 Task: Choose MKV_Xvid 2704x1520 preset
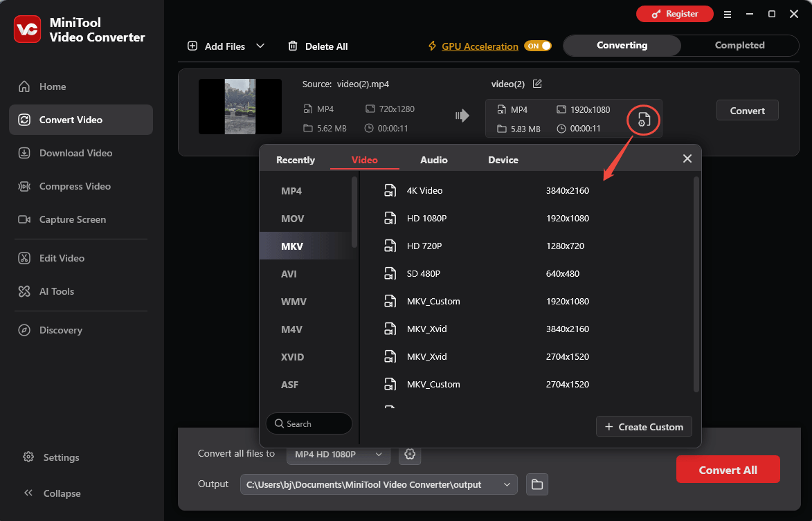point(527,356)
